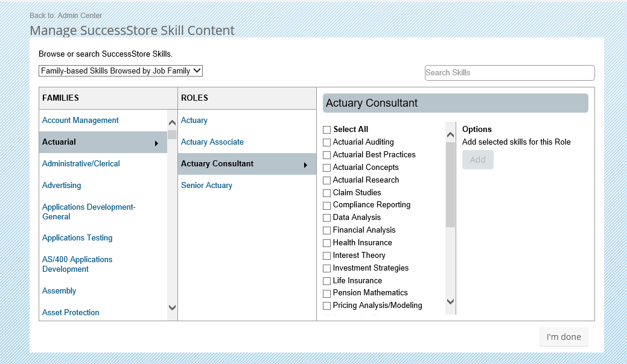
Task: Check the Financial Analysis skill
Action: (x=326, y=230)
